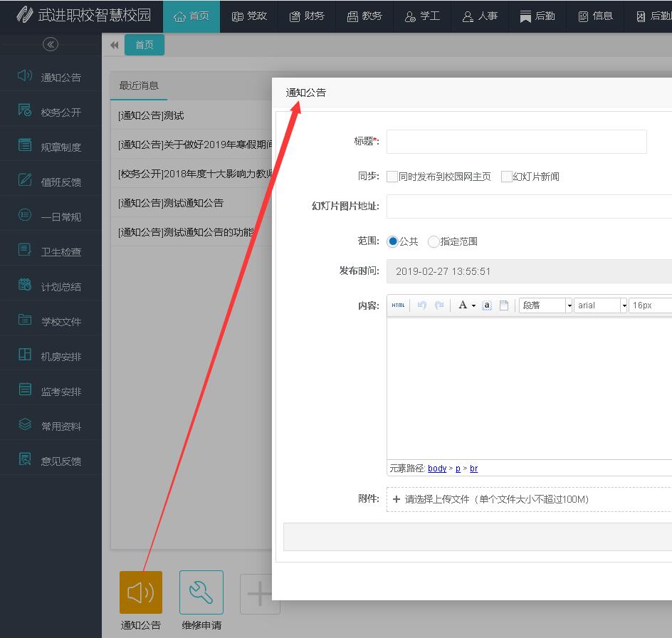Open the 维修申请 wrench icon
The width and height of the screenshot is (672, 638).
(201, 592)
